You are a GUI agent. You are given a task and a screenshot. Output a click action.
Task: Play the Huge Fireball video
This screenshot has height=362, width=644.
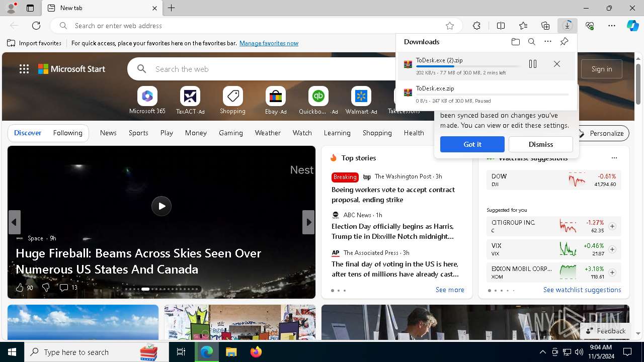(162, 206)
